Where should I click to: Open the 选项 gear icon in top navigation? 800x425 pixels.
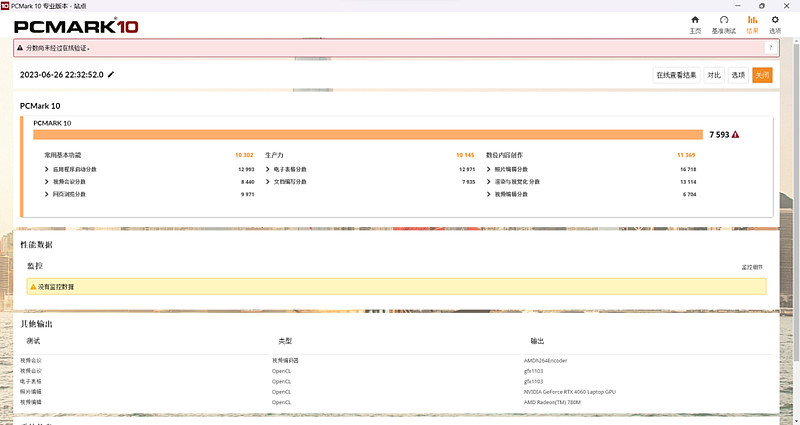[775, 20]
